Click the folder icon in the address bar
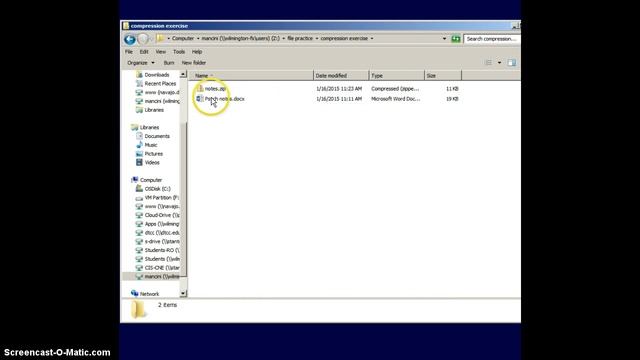The height and width of the screenshot is (360, 640). click(160, 38)
